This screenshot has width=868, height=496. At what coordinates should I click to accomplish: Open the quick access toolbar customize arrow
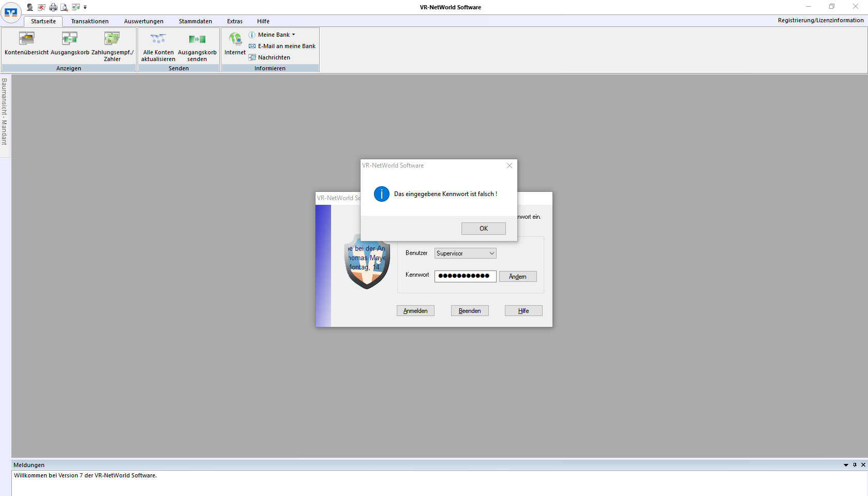click(85, 7)
